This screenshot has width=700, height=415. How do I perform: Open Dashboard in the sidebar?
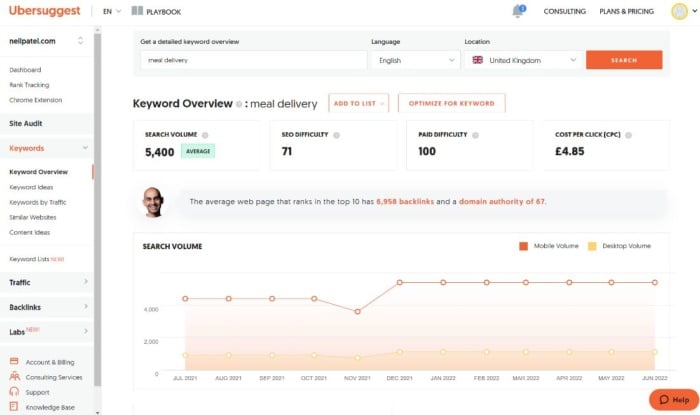click(x=25, y=70)
